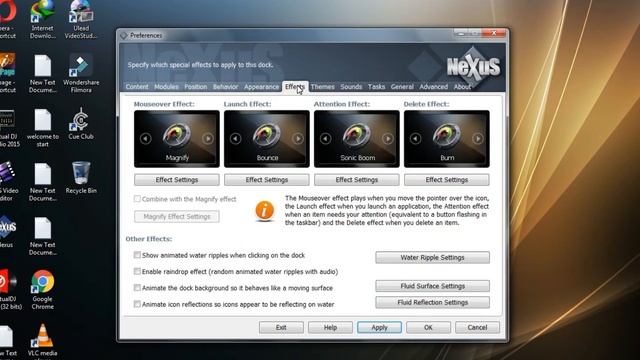Select the Effects tab
Screen dimensions: 640x360
point(295,87)
